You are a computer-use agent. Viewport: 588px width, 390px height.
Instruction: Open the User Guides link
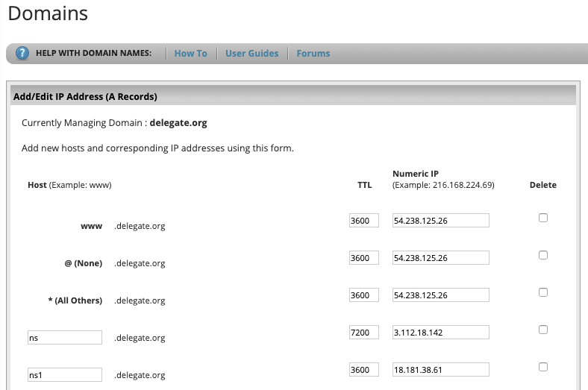click(251, 54)
